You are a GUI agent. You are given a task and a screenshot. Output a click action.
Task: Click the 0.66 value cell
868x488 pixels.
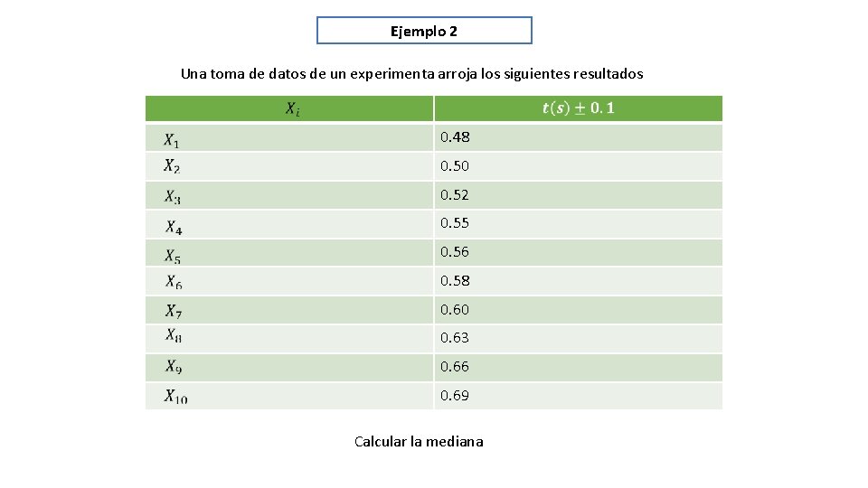455,367
